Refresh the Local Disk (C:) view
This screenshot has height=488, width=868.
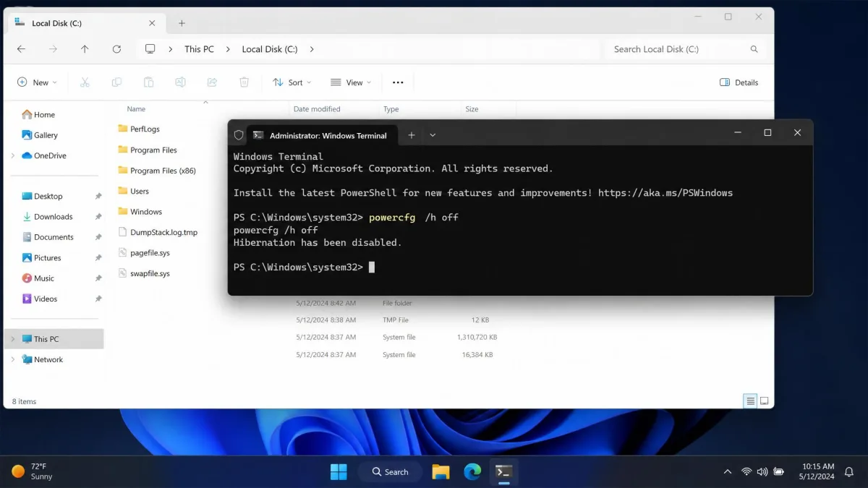pyautogui.click(x=116, y=49)
